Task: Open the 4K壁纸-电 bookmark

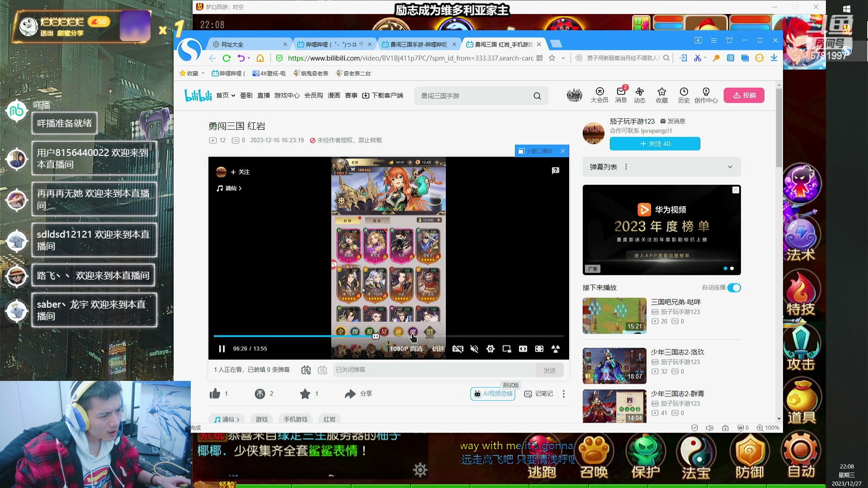Action: pyautogui.click(x=269, y=73)
